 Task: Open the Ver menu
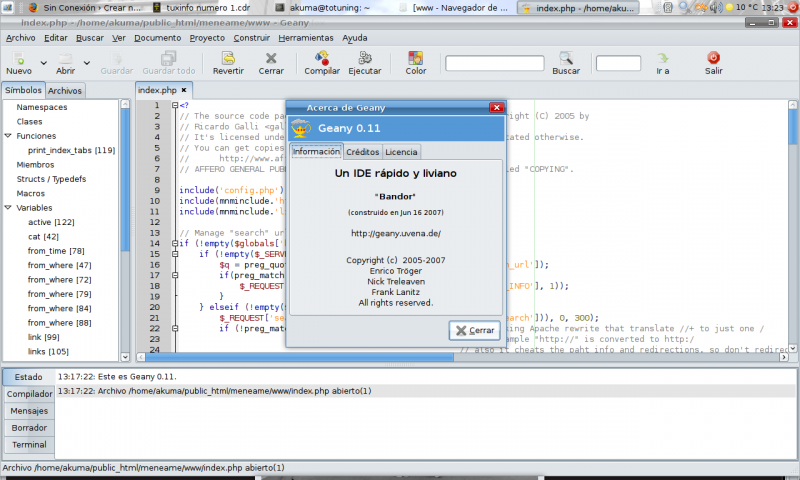point(119,38)
